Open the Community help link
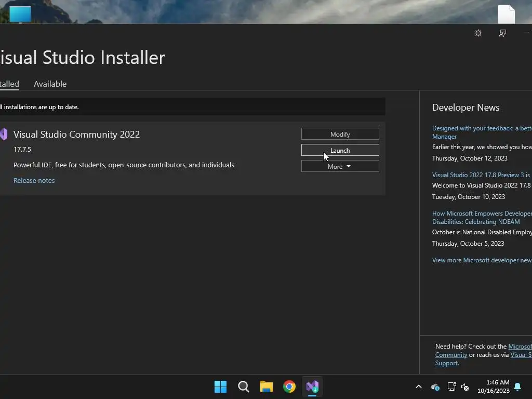This screenshot has width=532, height=399. tap(451, 354)
